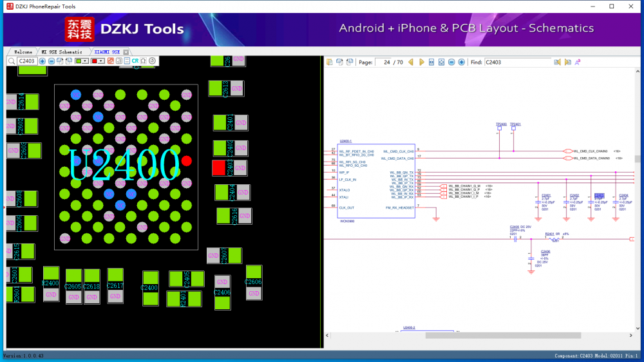
Task: Go to next schematic page
Action: [x=422, y=62]
